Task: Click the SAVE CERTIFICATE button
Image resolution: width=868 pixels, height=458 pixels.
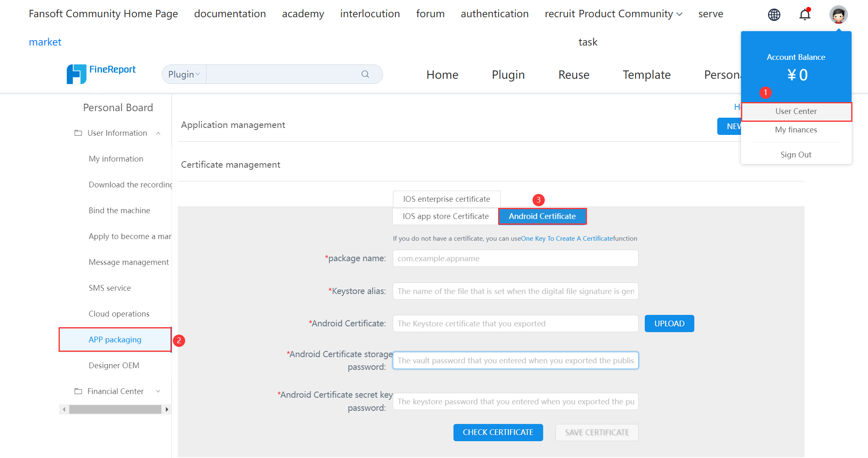Action: pos(597,432)
